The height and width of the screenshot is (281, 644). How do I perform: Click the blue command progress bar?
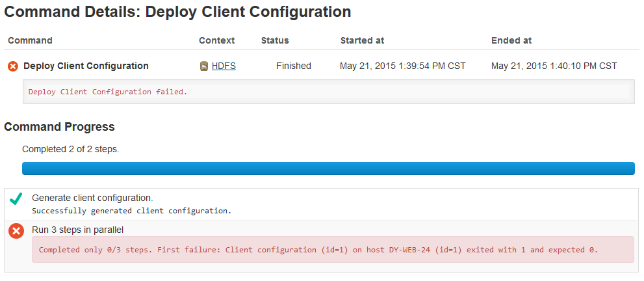click(328, 168)
